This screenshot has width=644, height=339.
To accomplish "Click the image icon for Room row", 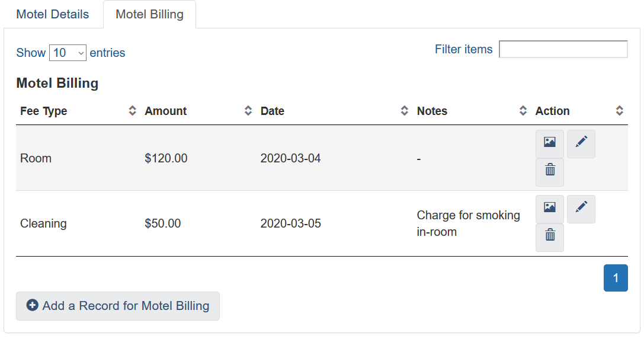I will tap(550, 143).
